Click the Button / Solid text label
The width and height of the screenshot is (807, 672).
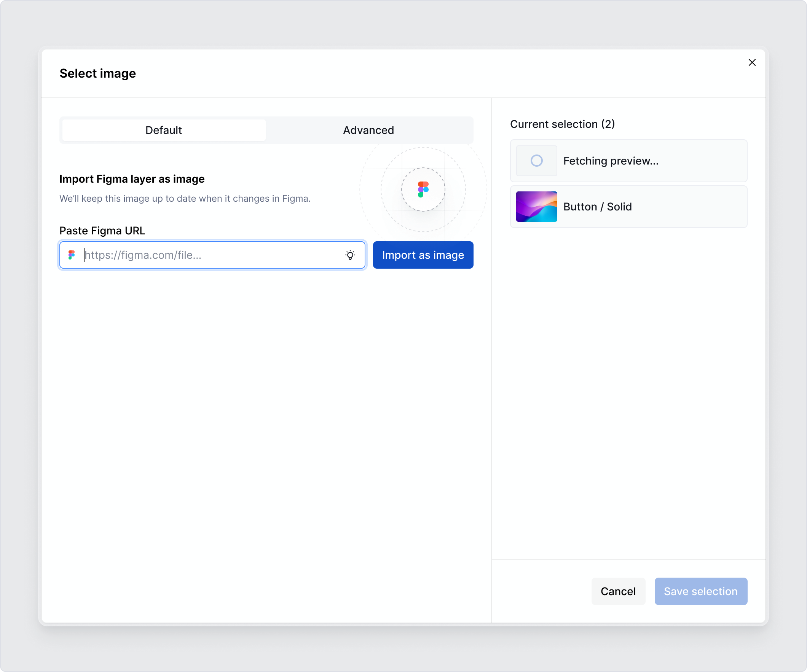coord(598,206)
